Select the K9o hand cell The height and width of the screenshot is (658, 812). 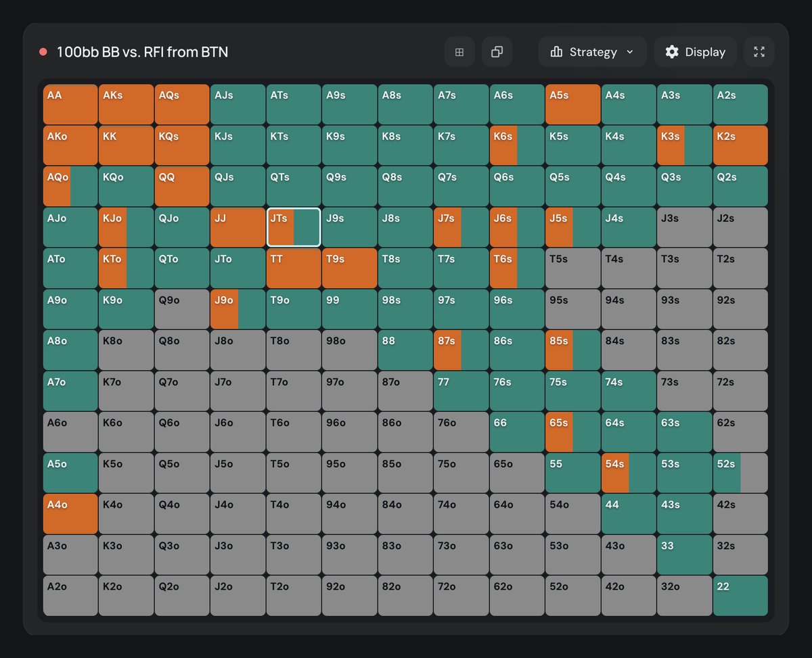point(127,309)
